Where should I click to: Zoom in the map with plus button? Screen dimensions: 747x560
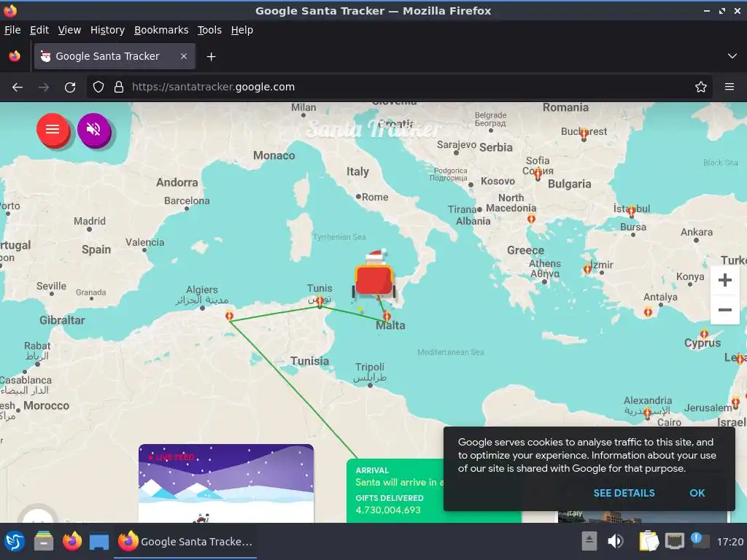tap(724, 280)
